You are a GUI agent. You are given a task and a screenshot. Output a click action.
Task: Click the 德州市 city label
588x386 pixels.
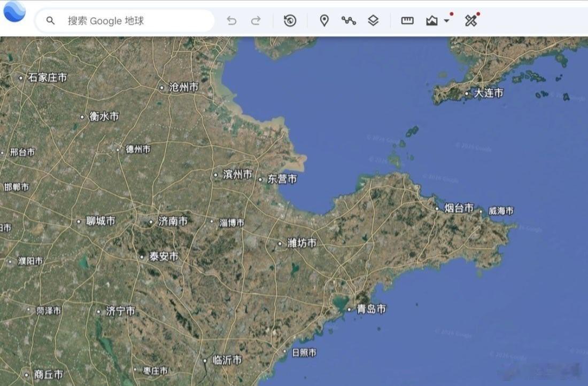tap(138, 149)
